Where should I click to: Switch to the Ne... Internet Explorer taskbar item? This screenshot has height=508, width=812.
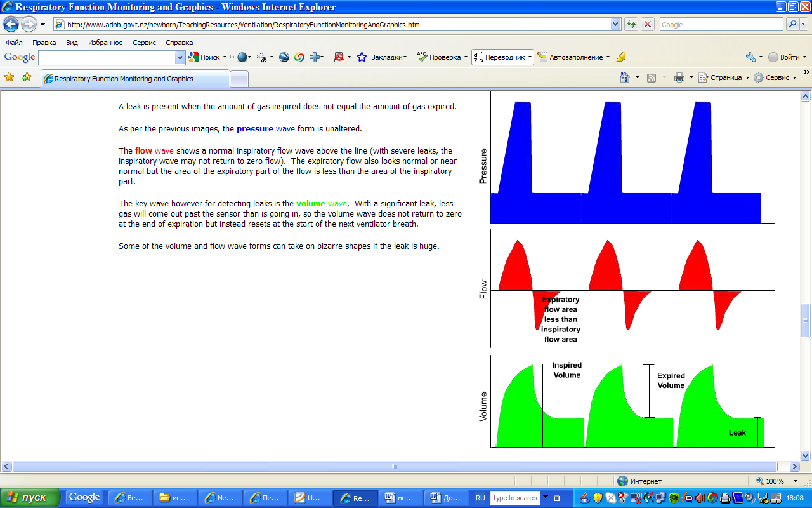pyautogui.click(x=219, y=498)
